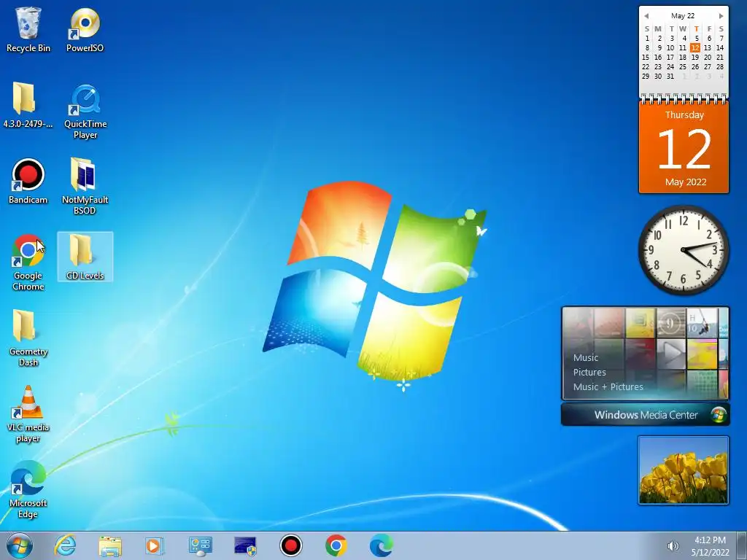The image size is (747, 560).
Task: Open the Windows Media Center bar
Action: click(x=646, y=415)
